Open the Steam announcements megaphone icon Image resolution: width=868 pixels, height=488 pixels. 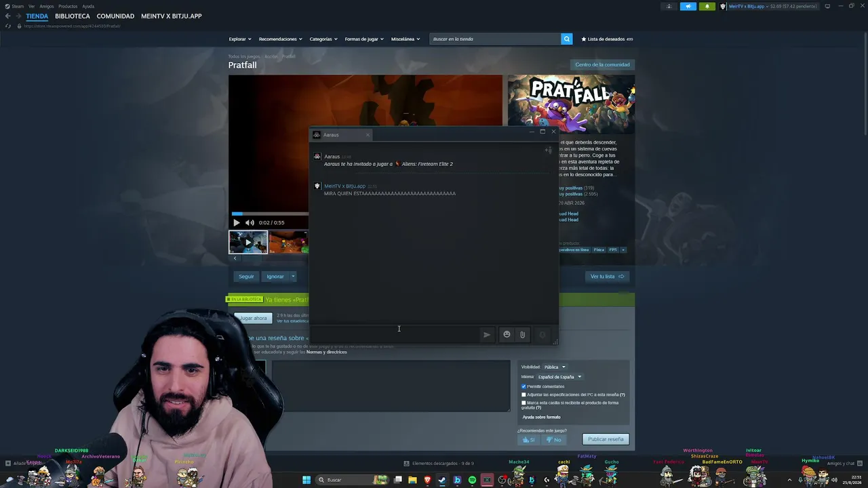pos(688,6)
